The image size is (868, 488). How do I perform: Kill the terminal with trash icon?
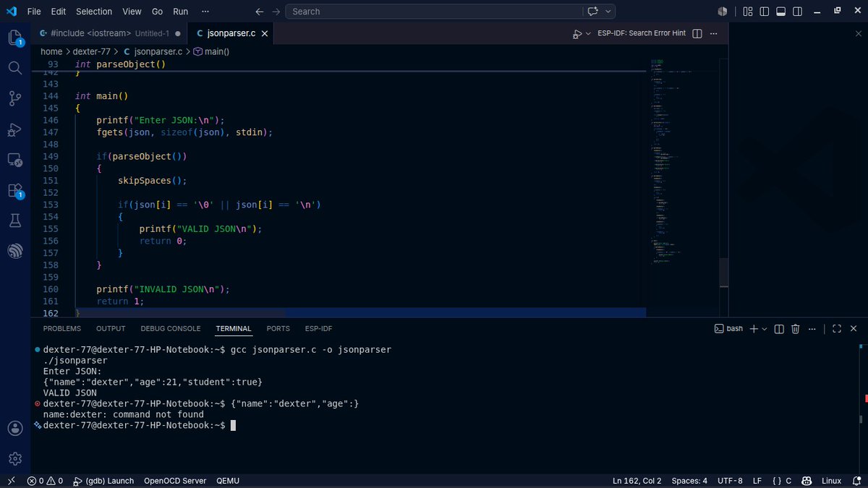(x=796, y=328)
